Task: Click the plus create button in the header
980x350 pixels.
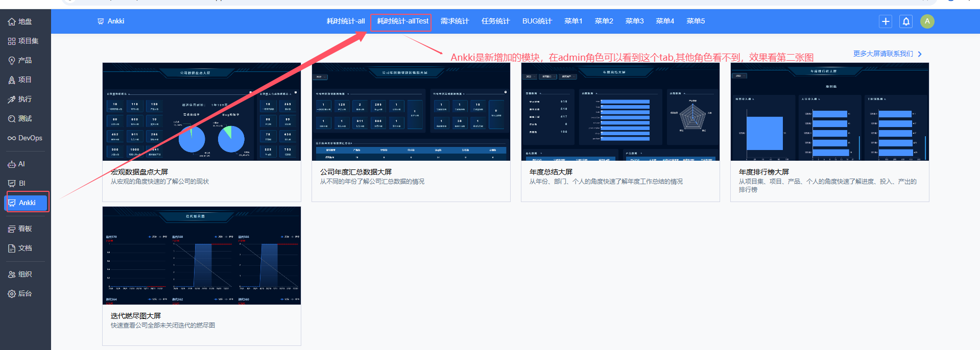Action: (x=886, y=21)
